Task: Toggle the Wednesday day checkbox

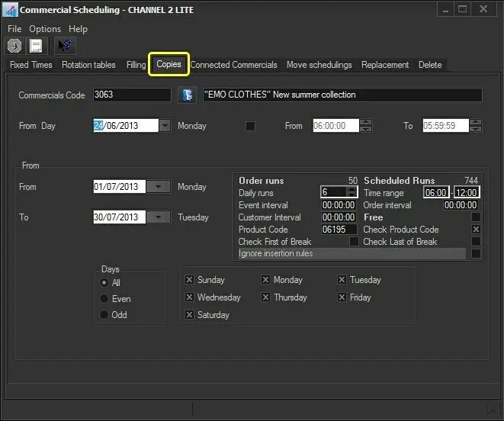Action: click(190, 297)
